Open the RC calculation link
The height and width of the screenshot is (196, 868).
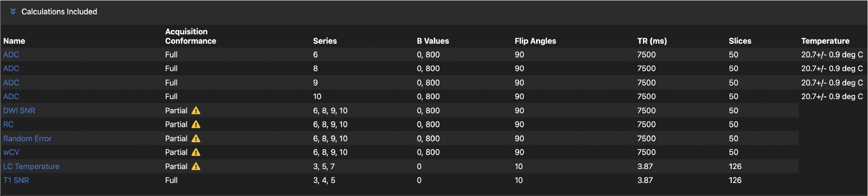click(8, 125)
